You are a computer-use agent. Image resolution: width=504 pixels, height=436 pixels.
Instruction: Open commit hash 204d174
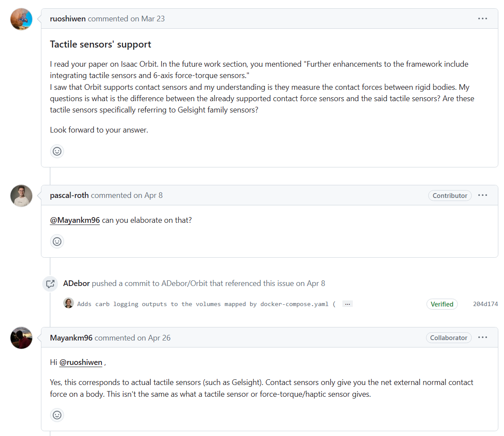tap(485, 304)
